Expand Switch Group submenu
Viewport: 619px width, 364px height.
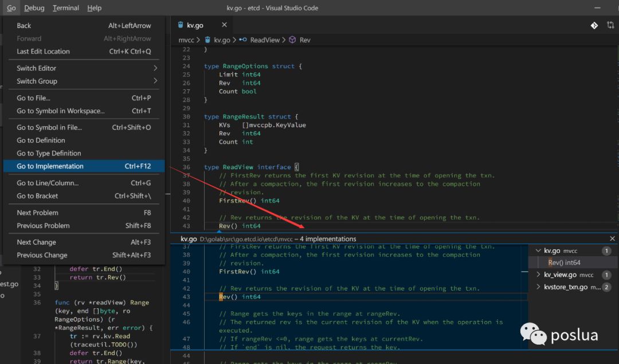click(84, 81)
